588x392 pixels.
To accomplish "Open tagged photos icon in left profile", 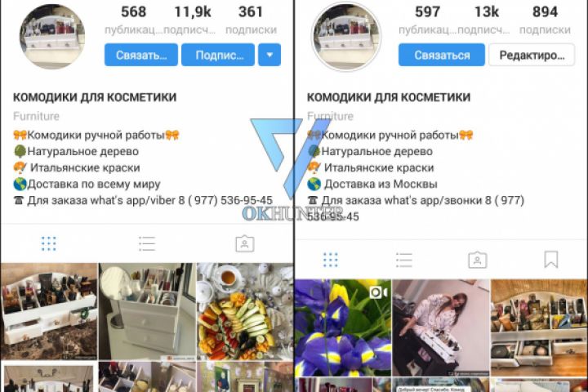I will pyautogui.click(x=245, y=244).
